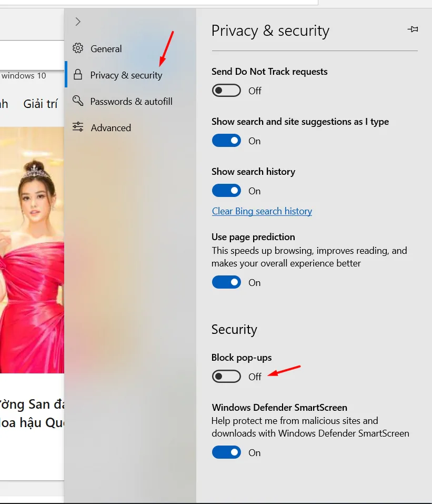The width and height of the screenshot is (432, 504).
Task: Click the news headline below the photo
Action: click(x=32, y=413)
